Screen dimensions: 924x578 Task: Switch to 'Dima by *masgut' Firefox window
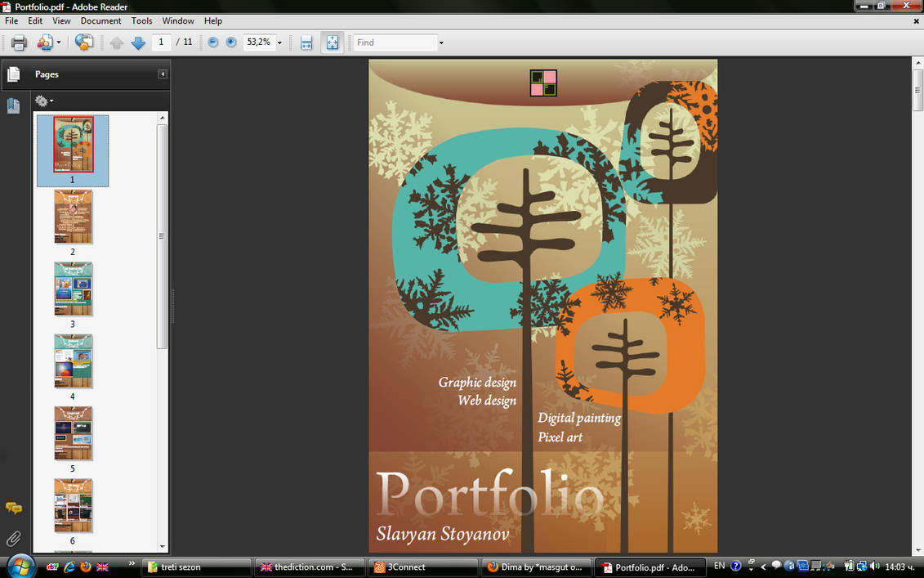click(536, 567)
